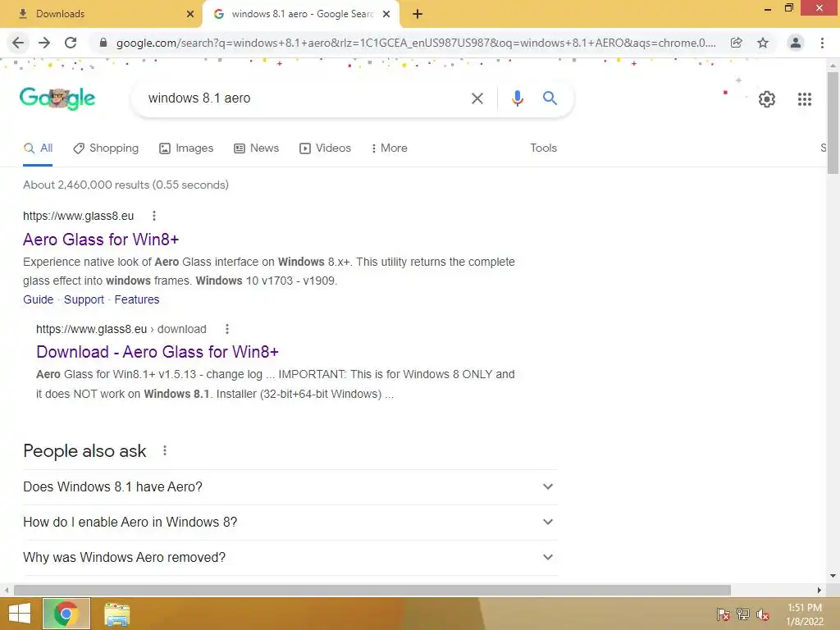Viewport: 840px width, 630px height.
Task: Close the windows 8.1 aero search tab
Action: [386, 14]
